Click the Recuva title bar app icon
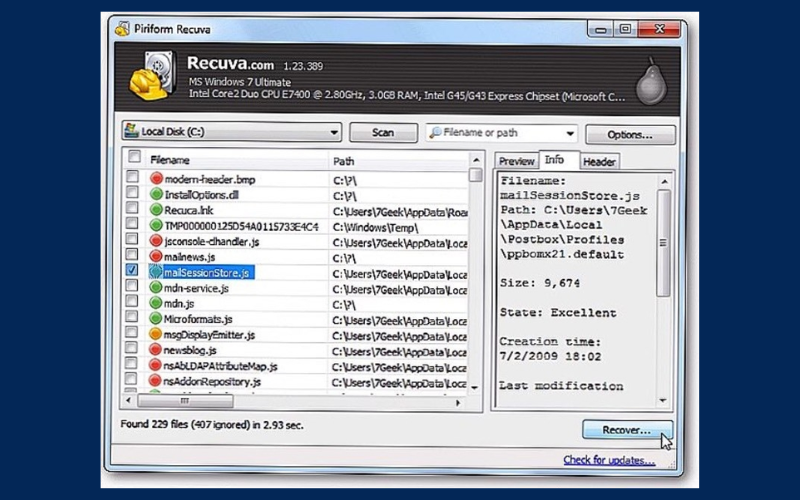The width and height of the screenshot is (800, 500). click(122, 29)
